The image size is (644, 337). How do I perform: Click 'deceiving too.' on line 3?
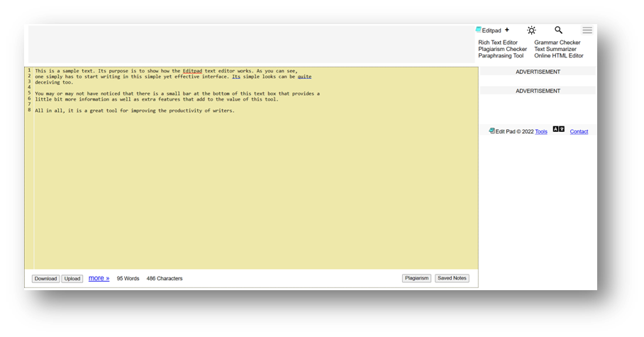(x=54, y=82)
